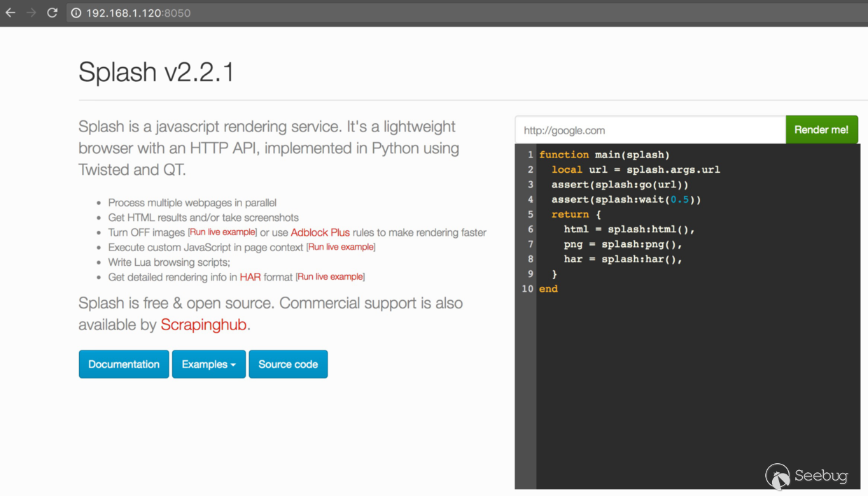This screenshot has height=496, width=868.
Task: Click the Seebug logo watermark
Action: (807, 476)
